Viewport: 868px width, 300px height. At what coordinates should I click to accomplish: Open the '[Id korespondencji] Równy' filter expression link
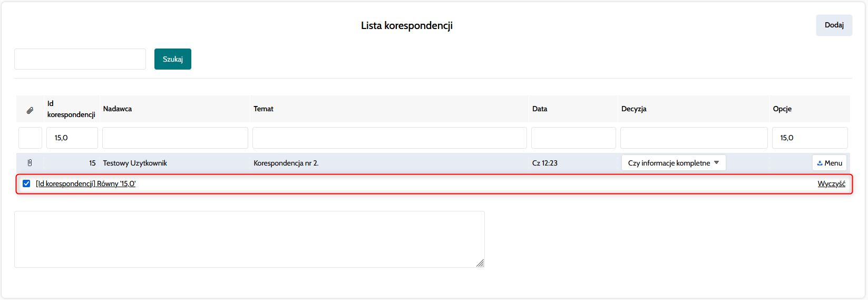[x=85, y=184]
